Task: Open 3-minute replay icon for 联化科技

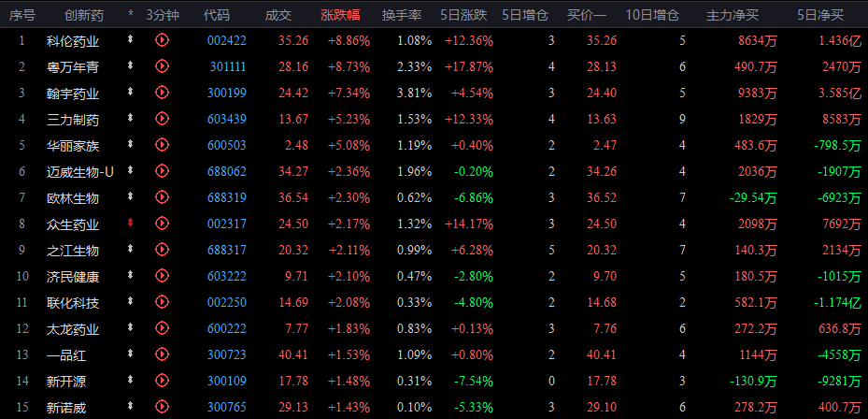Action: pos(162,301)
